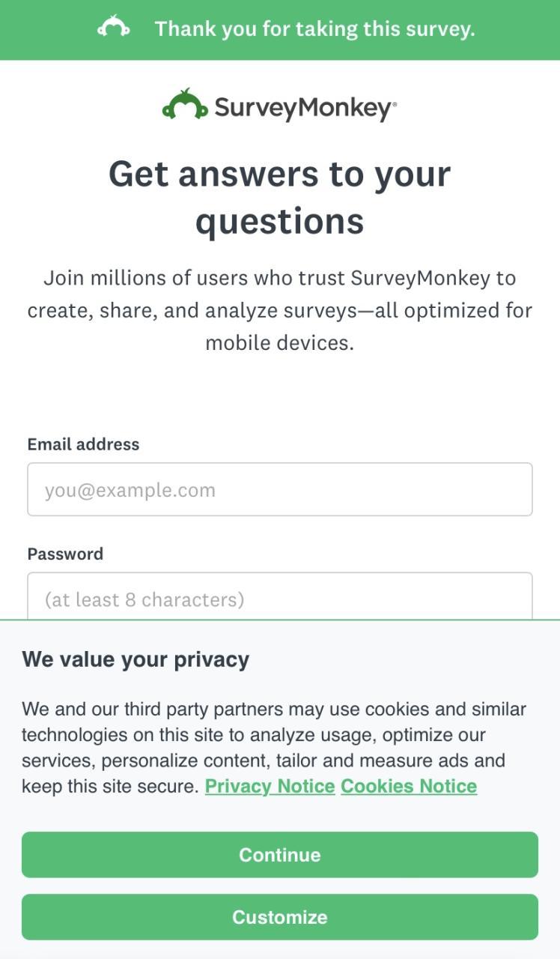
Task: Focus the Email address input field
Action: [x=280, y=489]
